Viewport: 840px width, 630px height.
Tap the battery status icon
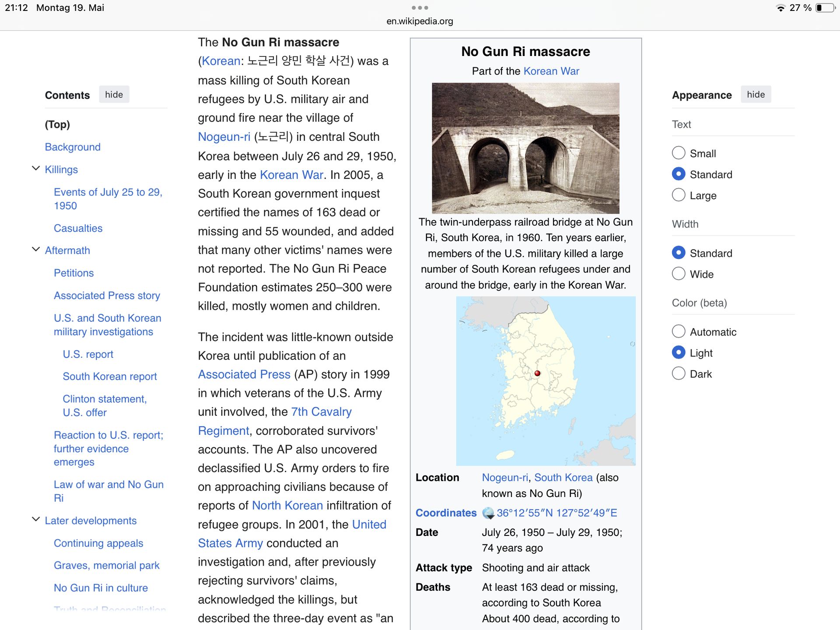[825, 8]
